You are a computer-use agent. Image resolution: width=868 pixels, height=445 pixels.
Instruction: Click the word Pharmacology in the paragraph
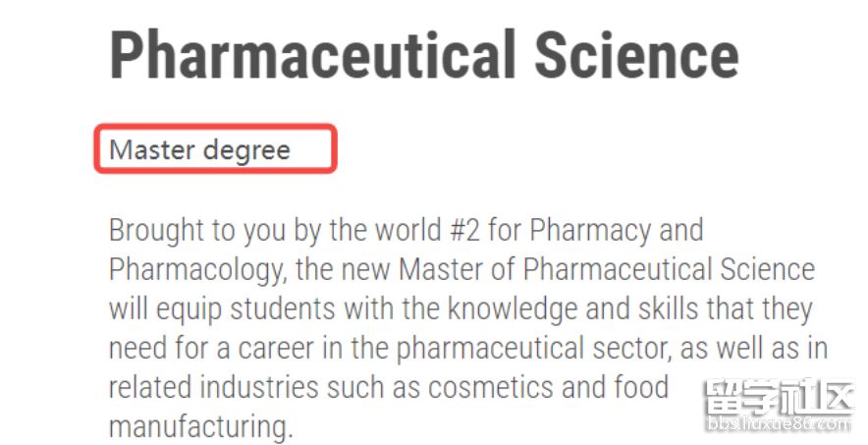196,271
